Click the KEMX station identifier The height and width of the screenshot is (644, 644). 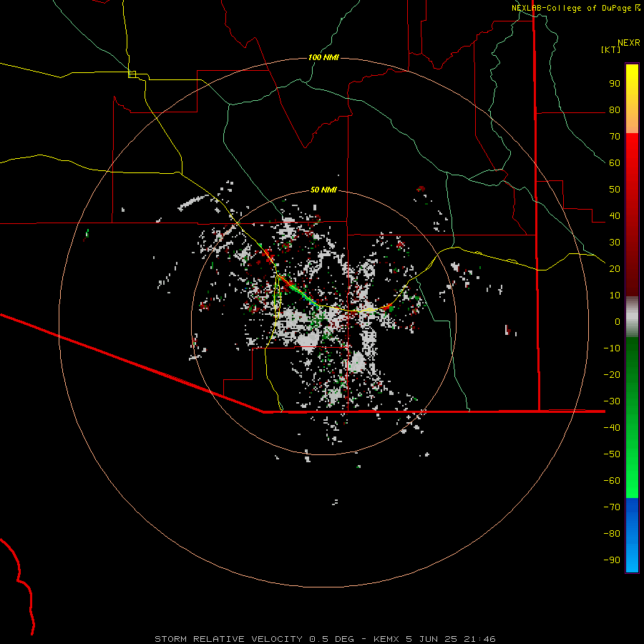[386, 639]
